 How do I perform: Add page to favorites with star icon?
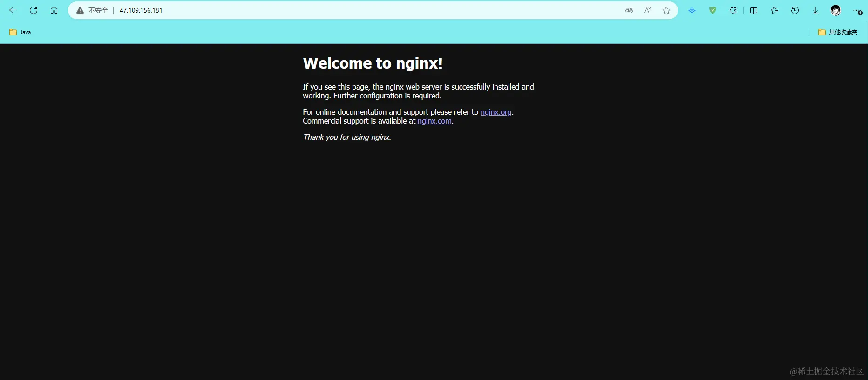tap(666, 10)
